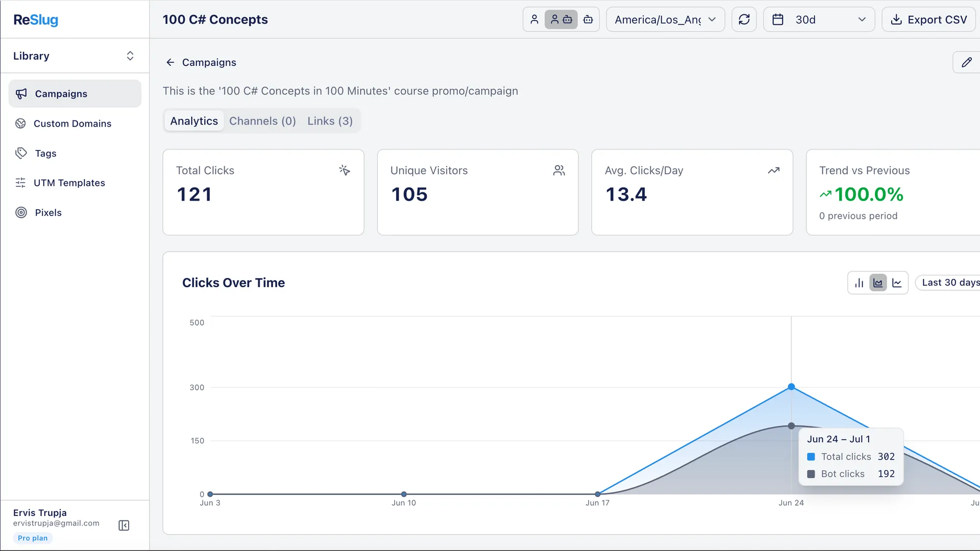Screen dimensions: 980x551
Task: Open the 30d date range dropdown
Action: [819, 19]
